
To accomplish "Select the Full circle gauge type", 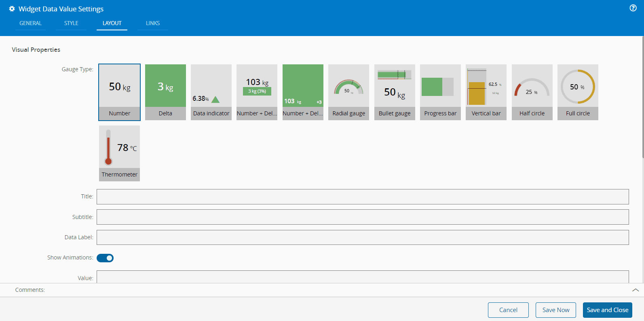I will pos(578,92).
